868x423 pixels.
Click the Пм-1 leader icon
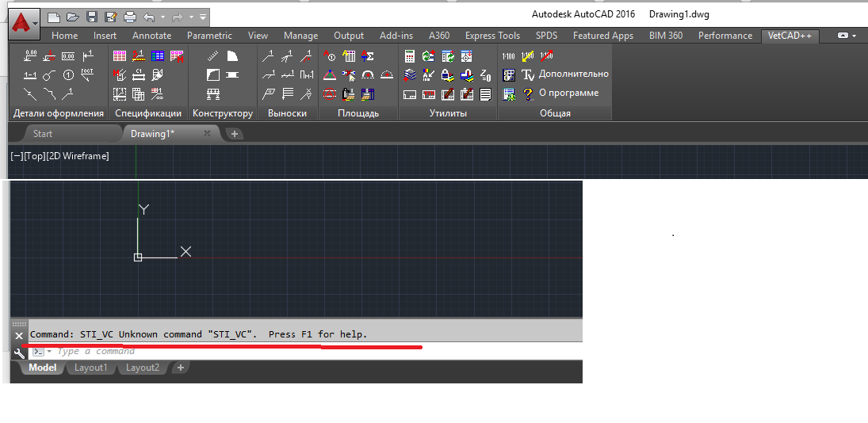(306, 74)
